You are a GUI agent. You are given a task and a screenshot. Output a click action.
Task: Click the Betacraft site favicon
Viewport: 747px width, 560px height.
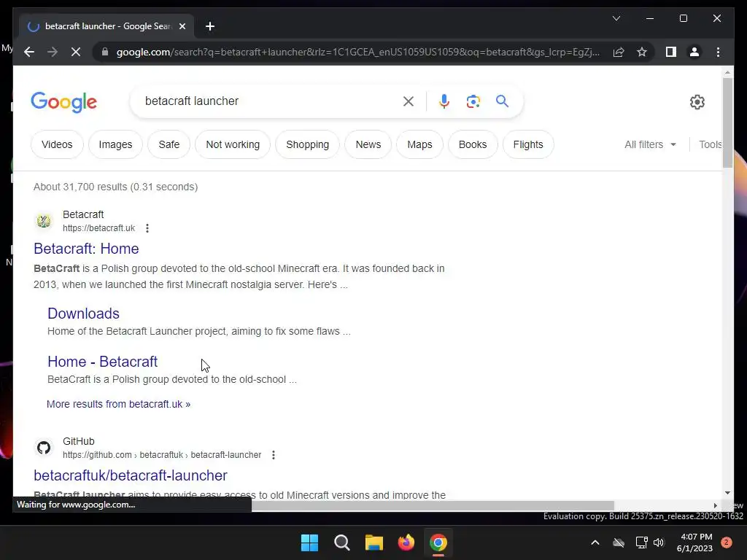tap(44, 221)
